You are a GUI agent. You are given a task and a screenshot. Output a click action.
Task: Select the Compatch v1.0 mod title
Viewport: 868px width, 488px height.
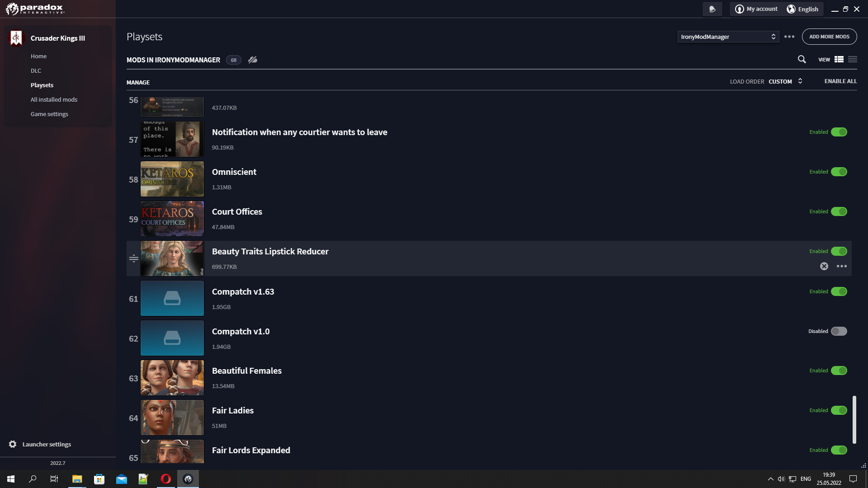[x=241, y=331]
